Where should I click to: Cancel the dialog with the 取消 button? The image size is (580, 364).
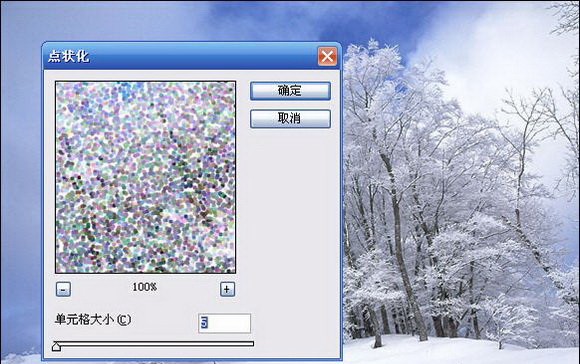[290, 118]
